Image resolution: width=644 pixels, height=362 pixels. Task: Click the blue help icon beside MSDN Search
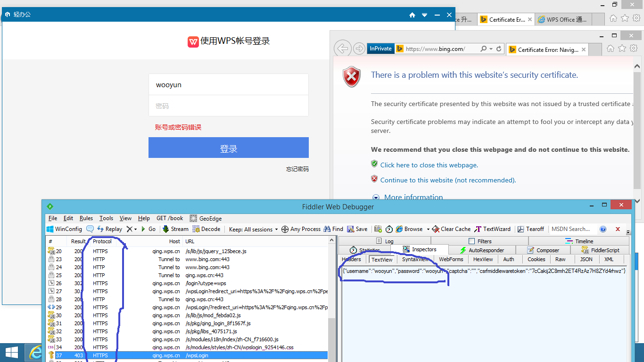pyautogui.click(x=603, y=229)
